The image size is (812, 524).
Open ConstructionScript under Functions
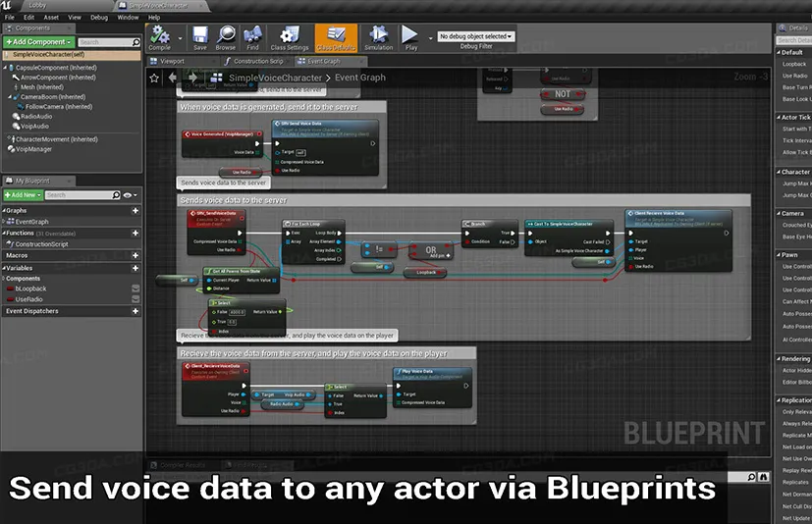(x=41, y=244)
